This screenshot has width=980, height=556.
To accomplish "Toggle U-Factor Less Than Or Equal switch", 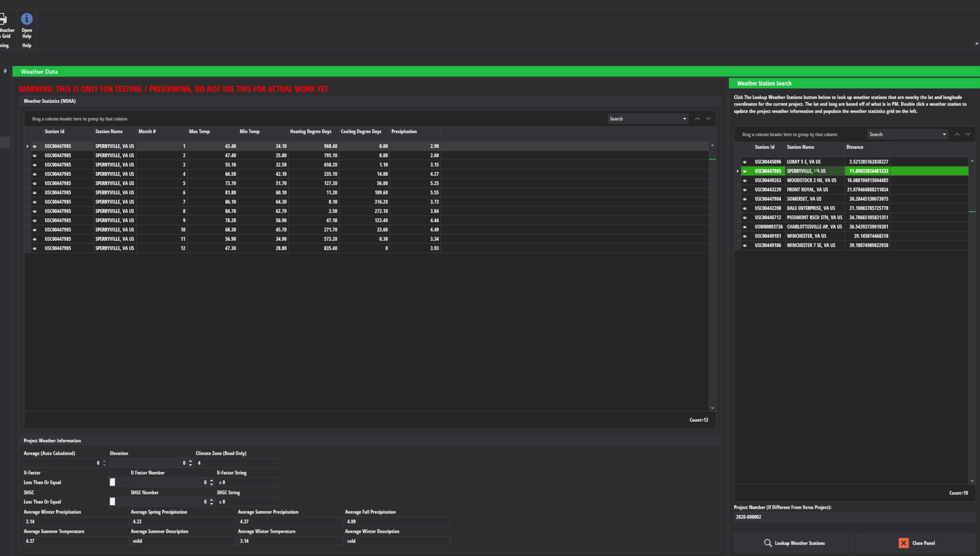I will pyautogui.click(x=119, y=482).
